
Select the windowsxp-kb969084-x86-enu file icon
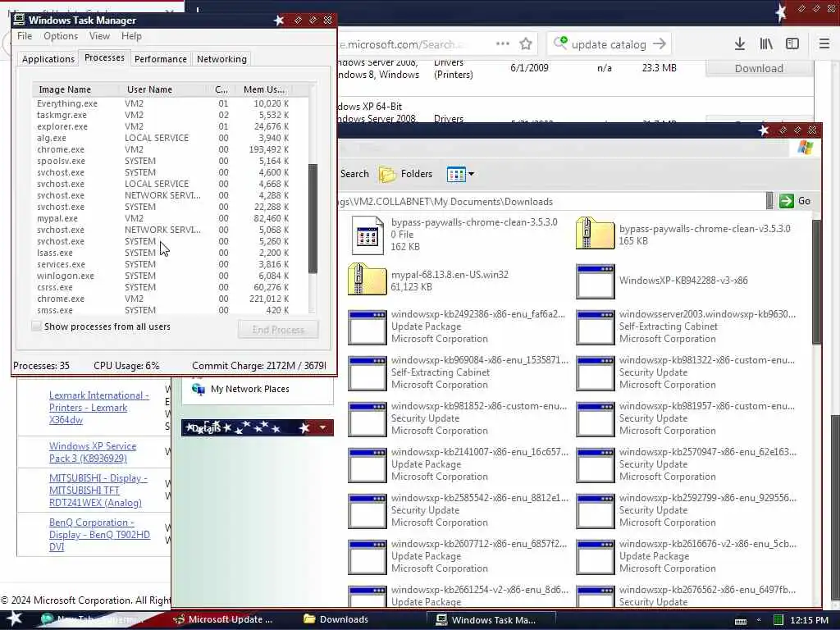point(367,373)
